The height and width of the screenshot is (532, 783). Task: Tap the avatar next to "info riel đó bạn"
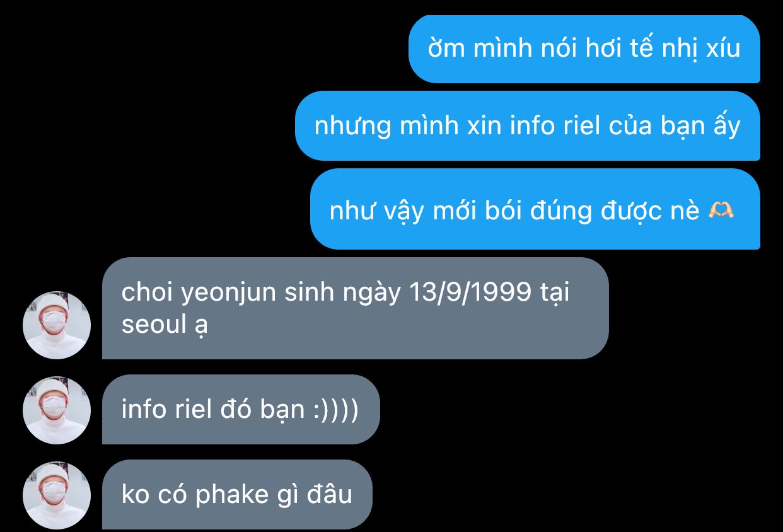(x=57, y=410)
